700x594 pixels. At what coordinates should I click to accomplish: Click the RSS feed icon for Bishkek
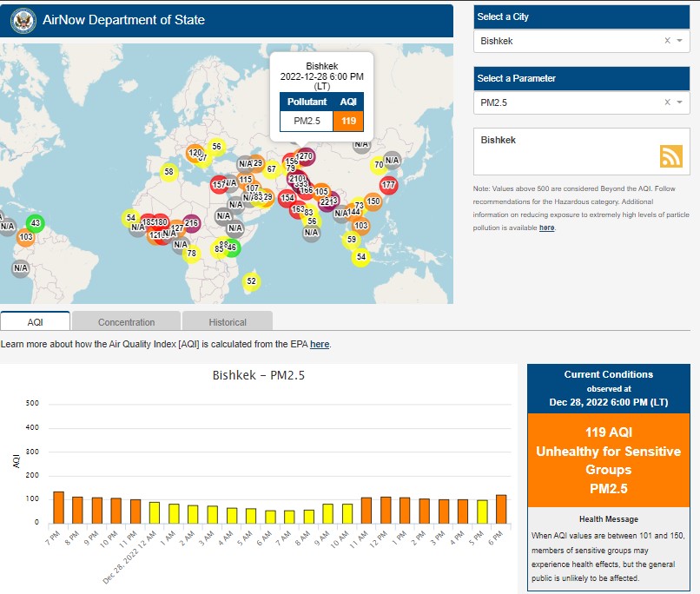[670, 155]
